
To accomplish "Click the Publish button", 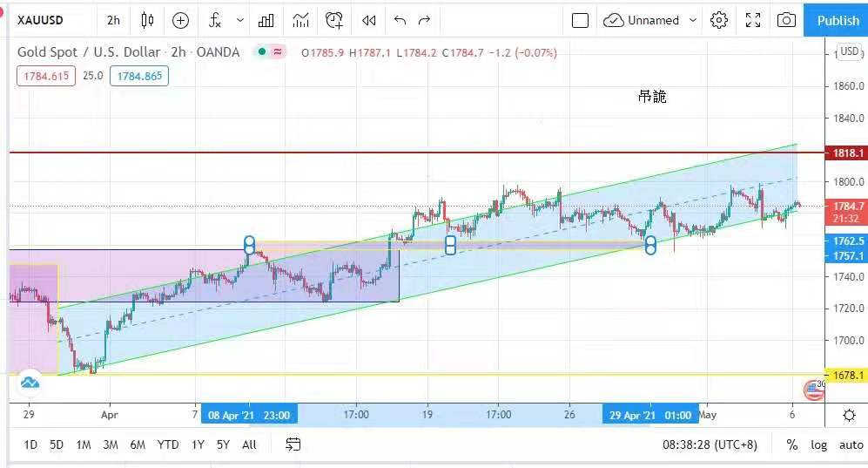I will click(x=838, y=20).
